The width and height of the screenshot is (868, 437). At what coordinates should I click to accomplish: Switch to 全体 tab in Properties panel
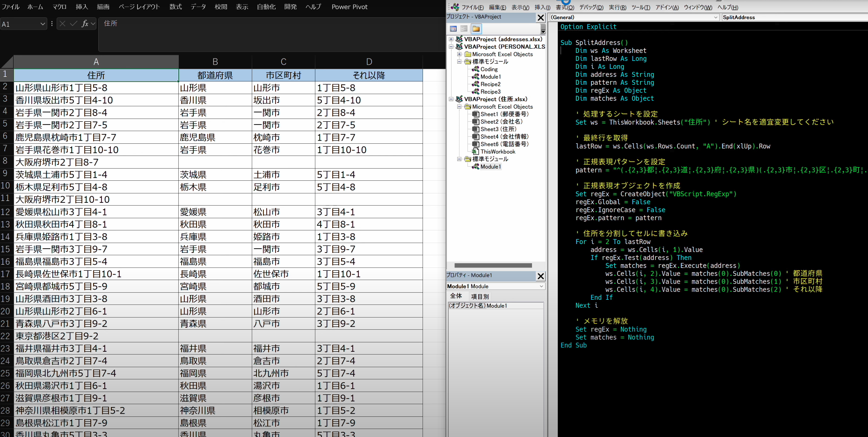[456, 296]
